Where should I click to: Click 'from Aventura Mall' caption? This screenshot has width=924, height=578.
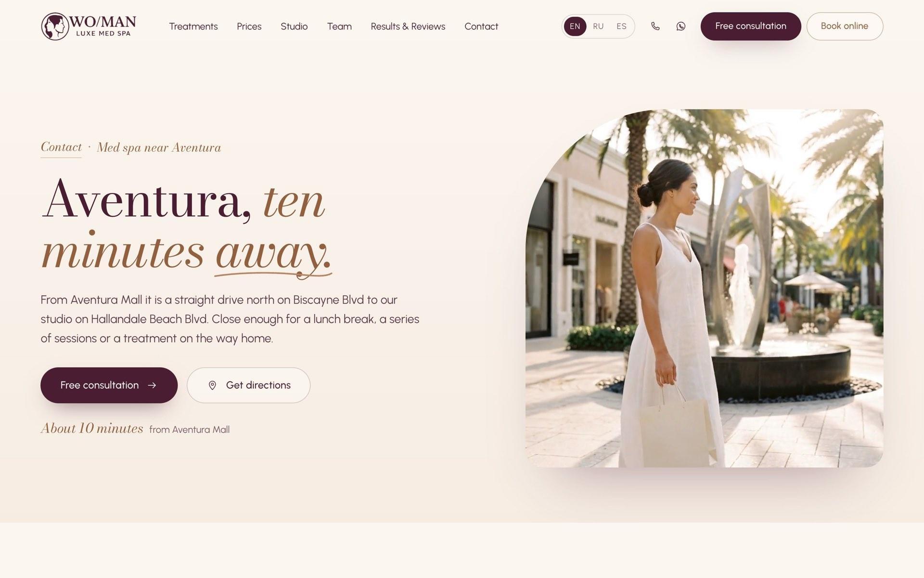click(x=189, y=430)
